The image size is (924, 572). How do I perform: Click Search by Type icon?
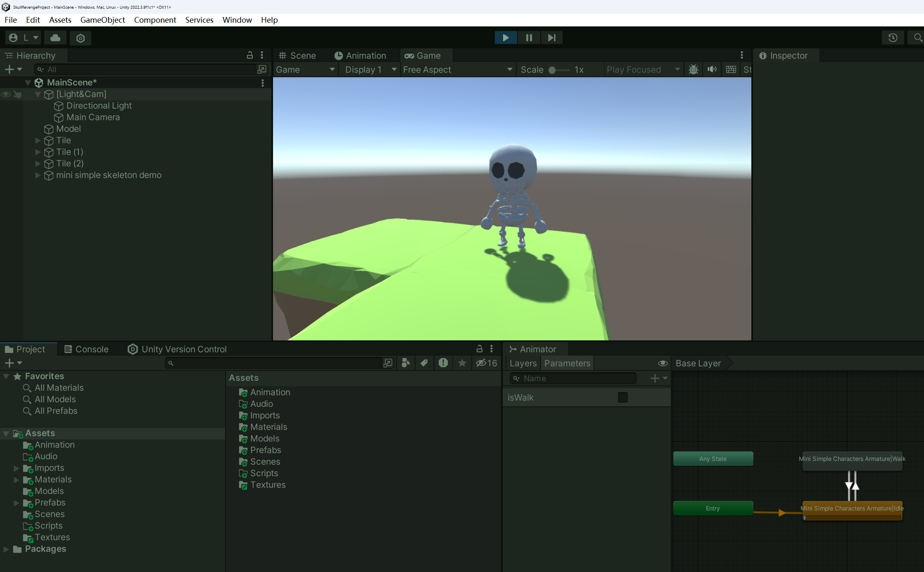pyautogui.click(x=406, y=363)
